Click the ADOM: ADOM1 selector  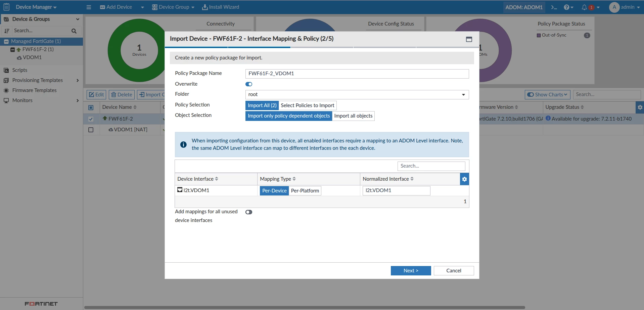pos(524,7)
